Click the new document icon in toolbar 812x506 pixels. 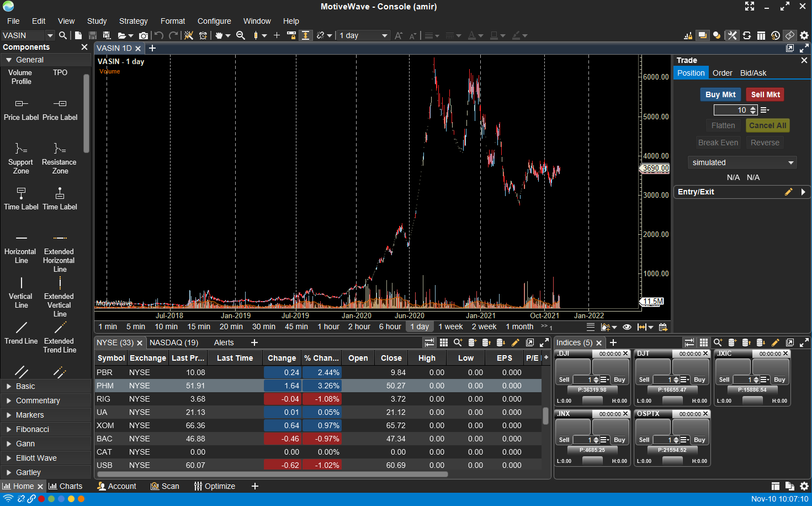[78, 35]
